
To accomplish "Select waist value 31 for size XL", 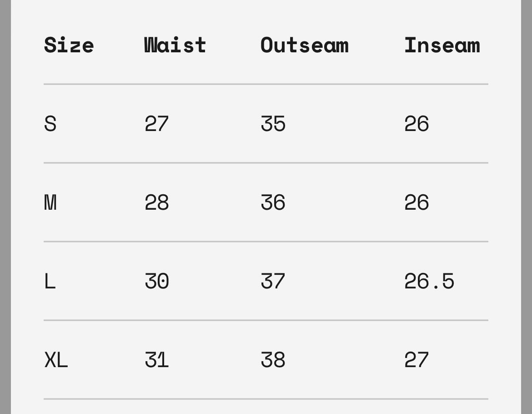I will [156, 360].
